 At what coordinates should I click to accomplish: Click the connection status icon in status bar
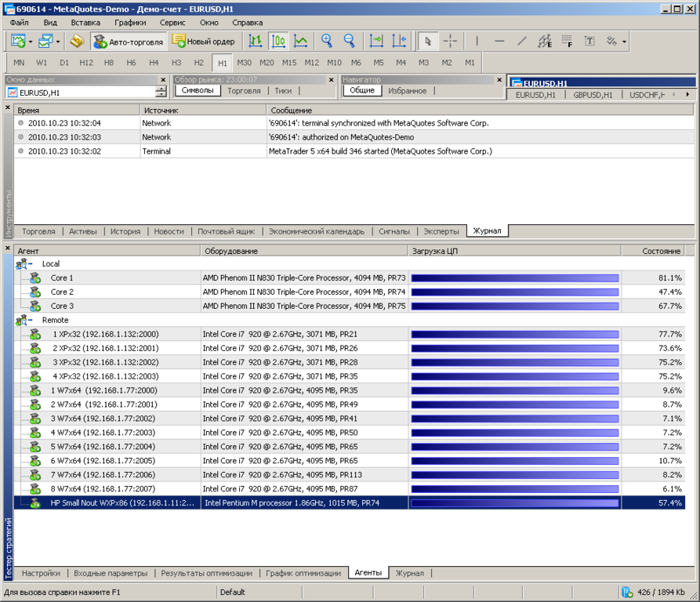[x=627, y=592]
